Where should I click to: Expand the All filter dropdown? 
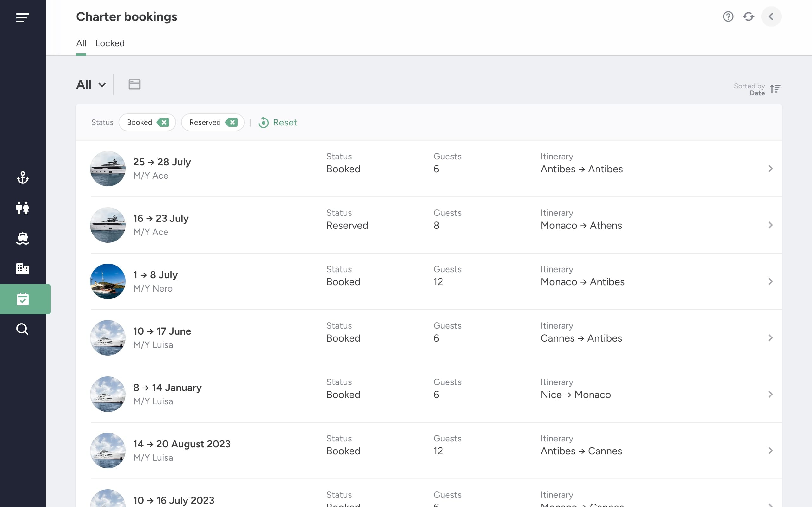tap(91, 85)
